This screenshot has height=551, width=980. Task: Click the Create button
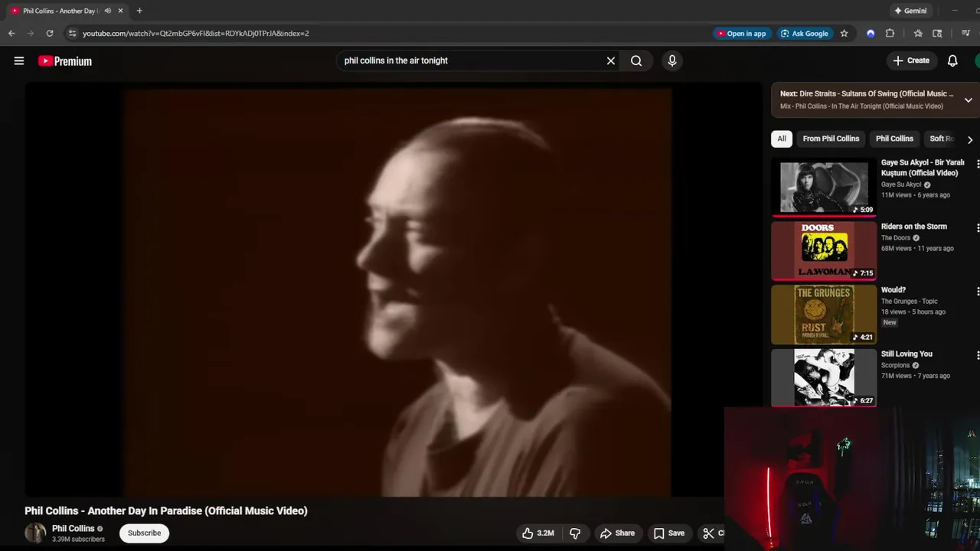pyautogui.click(x=911, y=60)
